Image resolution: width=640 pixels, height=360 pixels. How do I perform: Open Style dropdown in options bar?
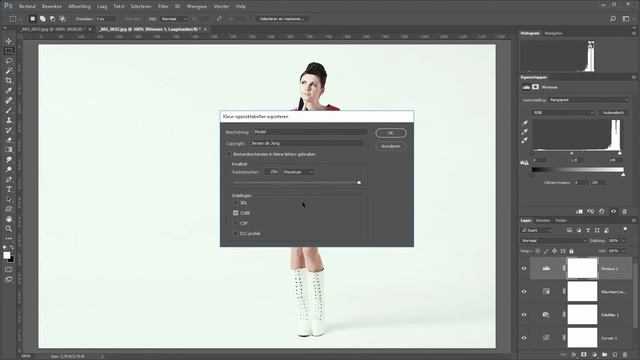coord(173,19)
